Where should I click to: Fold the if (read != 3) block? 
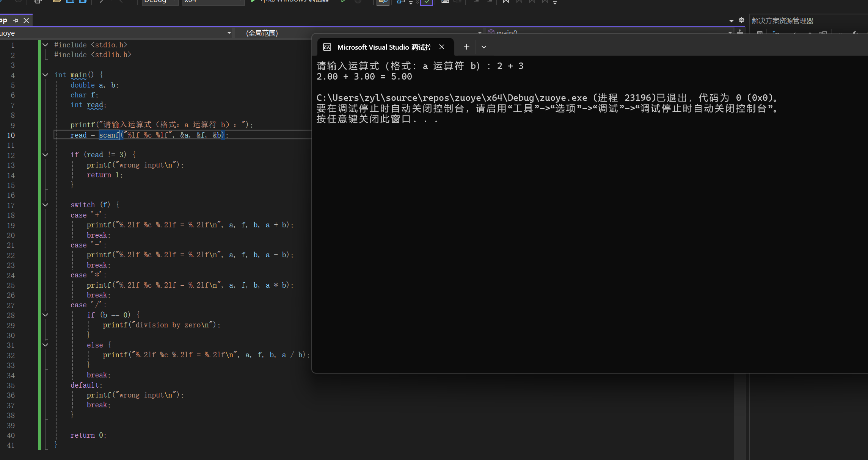pos(46,155)
